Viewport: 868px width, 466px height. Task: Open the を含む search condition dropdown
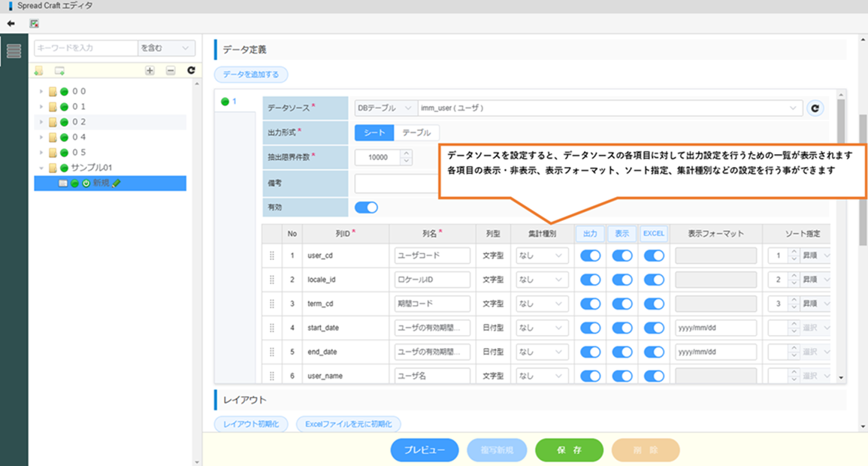[x=166, y=48]
